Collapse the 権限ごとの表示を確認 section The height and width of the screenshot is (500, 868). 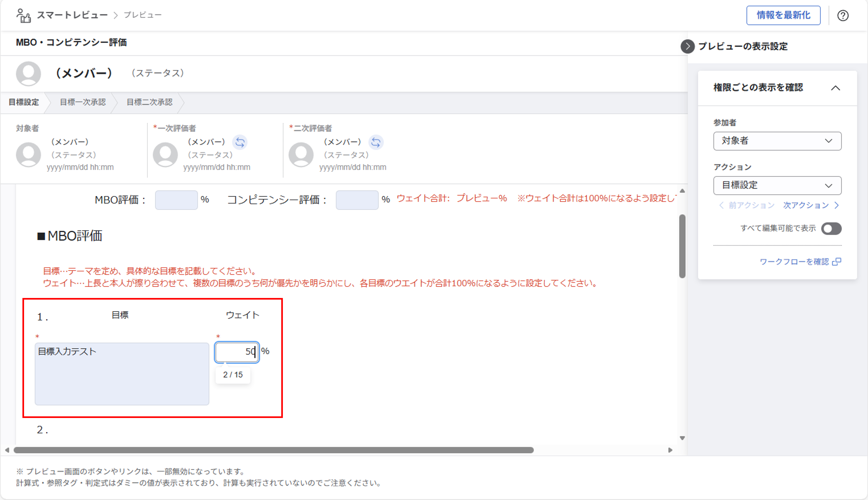(x=835, y=88)
